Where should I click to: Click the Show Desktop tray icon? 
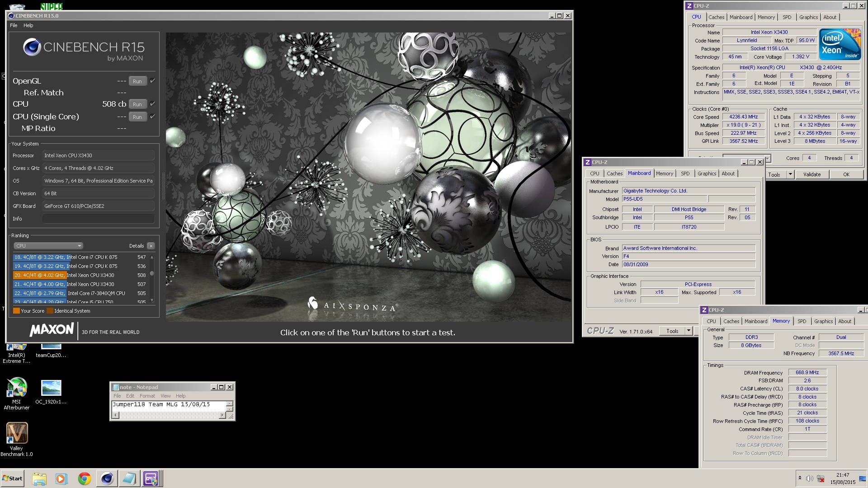862,479
